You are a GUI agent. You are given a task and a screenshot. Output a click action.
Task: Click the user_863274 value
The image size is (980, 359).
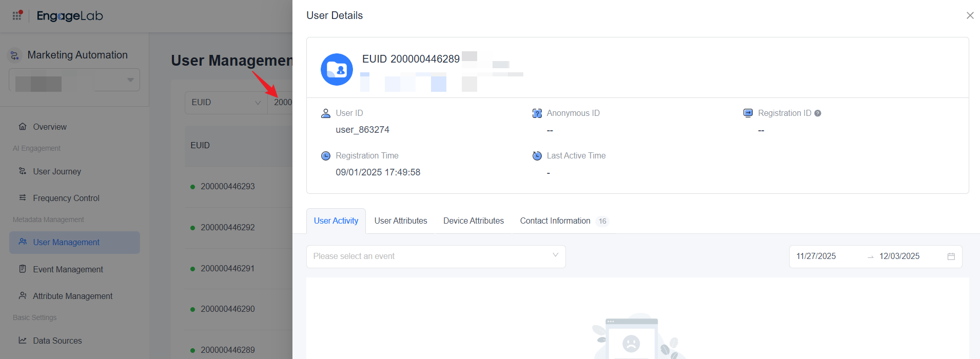pyautogui.click(x=362, y=130)
